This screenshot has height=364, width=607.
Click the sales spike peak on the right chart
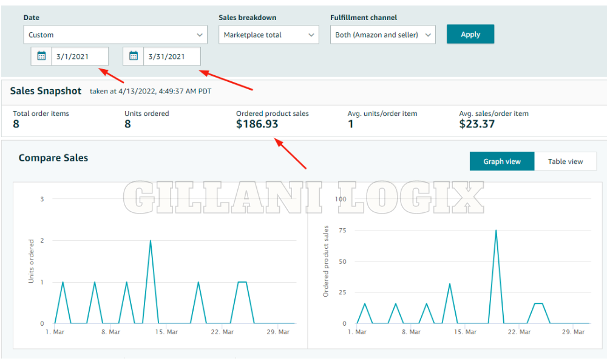coord(496,231)
